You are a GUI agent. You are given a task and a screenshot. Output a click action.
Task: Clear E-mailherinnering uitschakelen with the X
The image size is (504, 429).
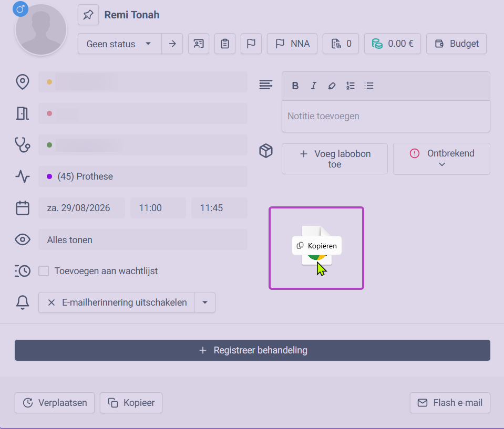coord(52,302)
